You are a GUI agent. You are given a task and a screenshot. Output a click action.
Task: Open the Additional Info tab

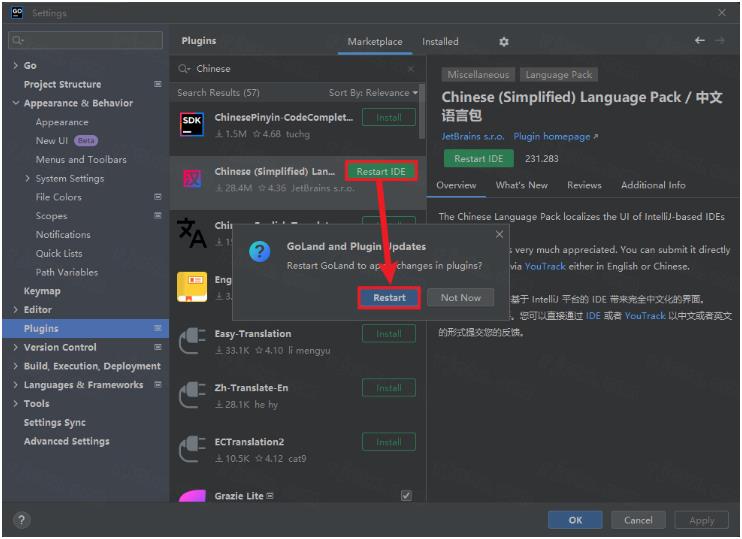[x=653, y=185]
